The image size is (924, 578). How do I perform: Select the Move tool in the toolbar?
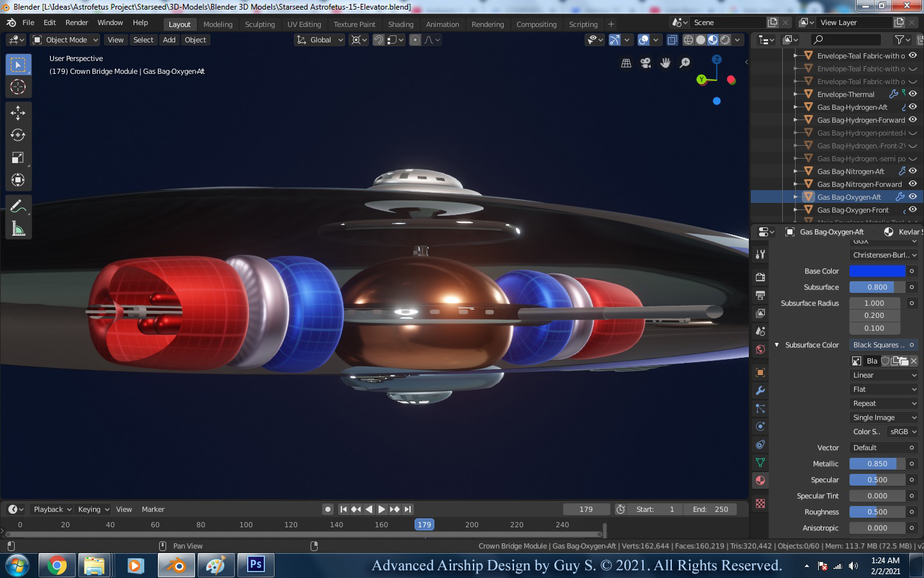(x=18, y=113)
